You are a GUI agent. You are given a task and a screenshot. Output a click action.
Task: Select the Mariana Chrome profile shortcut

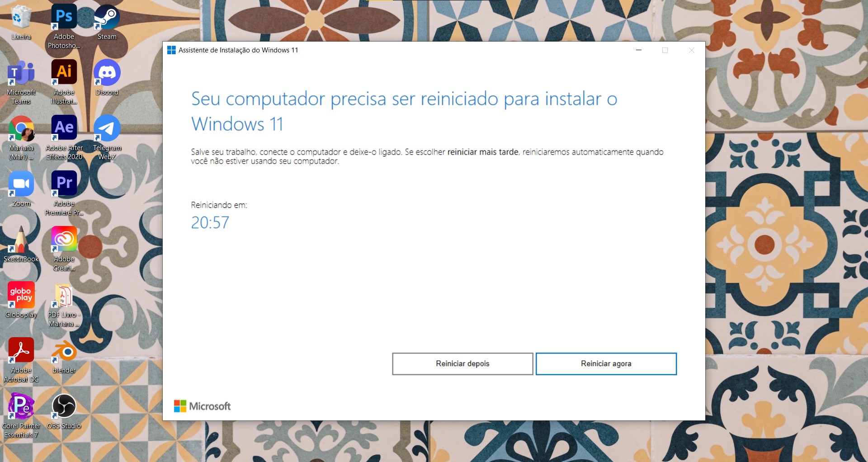coord(21,138)
